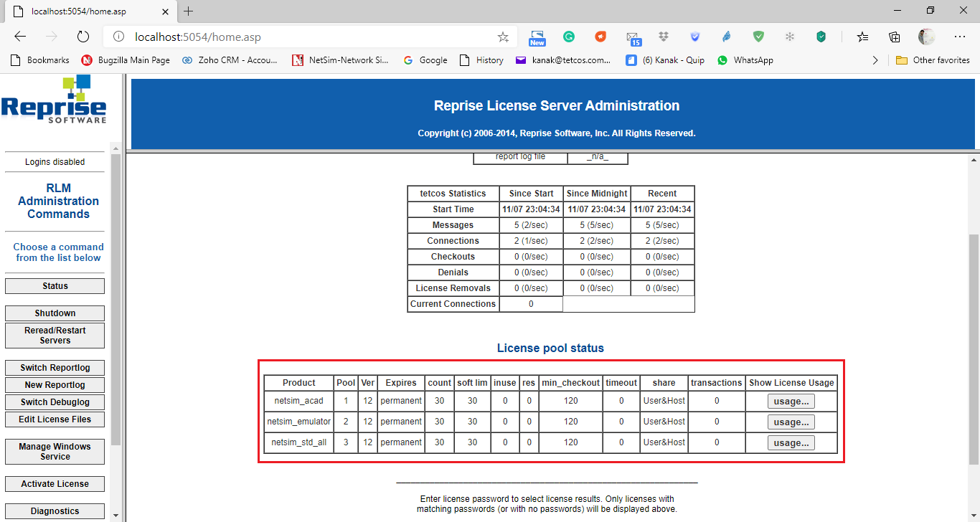Click Manage Windows Service button
980x522 pixels.
coord(55,452)
